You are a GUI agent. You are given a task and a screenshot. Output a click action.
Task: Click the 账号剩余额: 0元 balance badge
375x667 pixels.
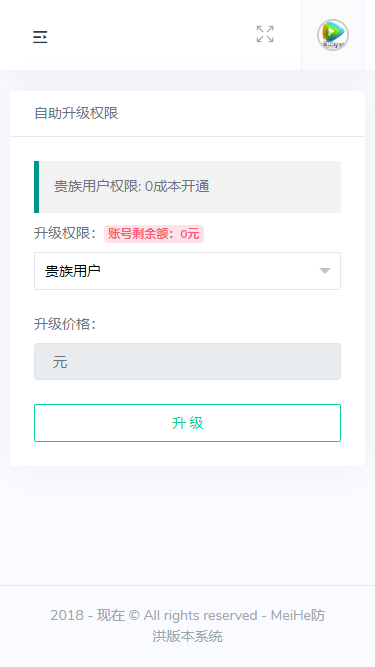(x=154, y=234)
